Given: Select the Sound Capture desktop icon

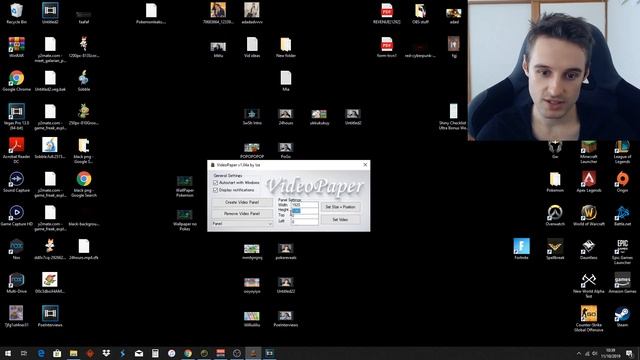Looking at the screenshot, I should pos(16,182).
